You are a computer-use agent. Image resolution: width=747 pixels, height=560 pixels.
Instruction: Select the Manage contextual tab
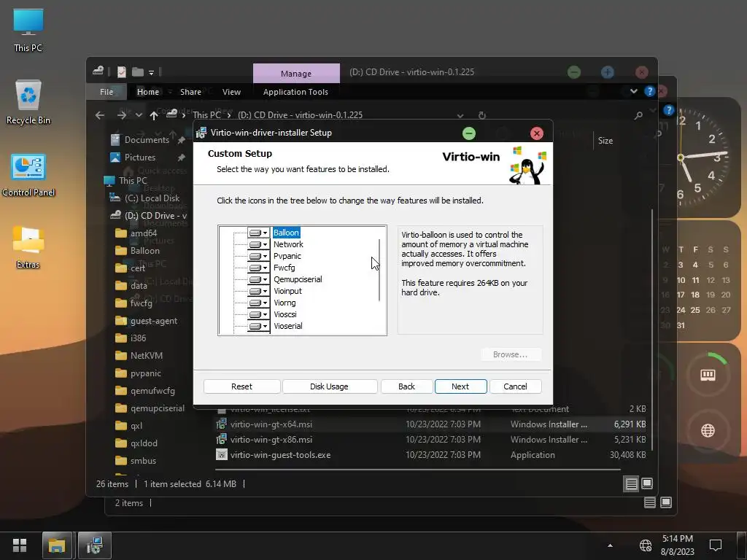click(296, 74)
